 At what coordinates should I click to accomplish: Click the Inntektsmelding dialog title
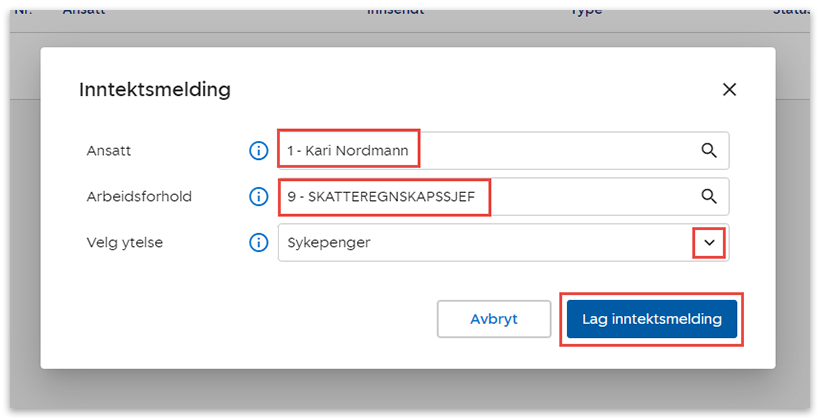pyautogui.click(x=155, y=90)
